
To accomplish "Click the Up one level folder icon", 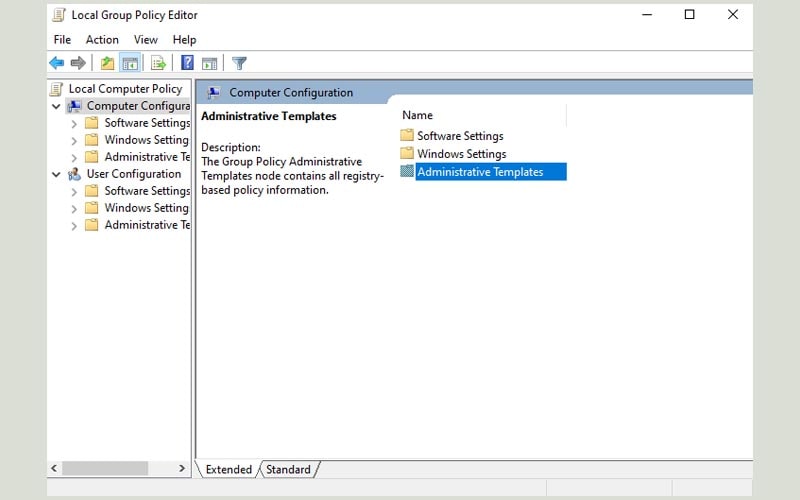I will [107, 63].
